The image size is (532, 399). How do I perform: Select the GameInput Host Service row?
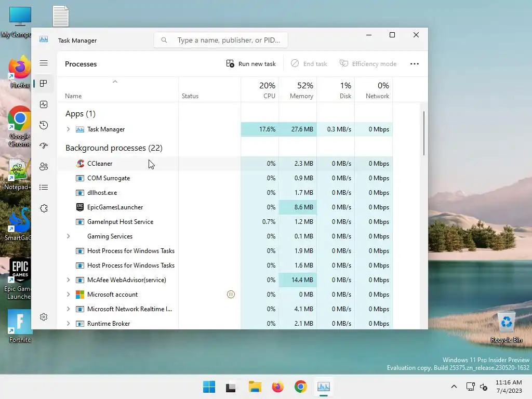pyautogui.click(x=225, y=222)
